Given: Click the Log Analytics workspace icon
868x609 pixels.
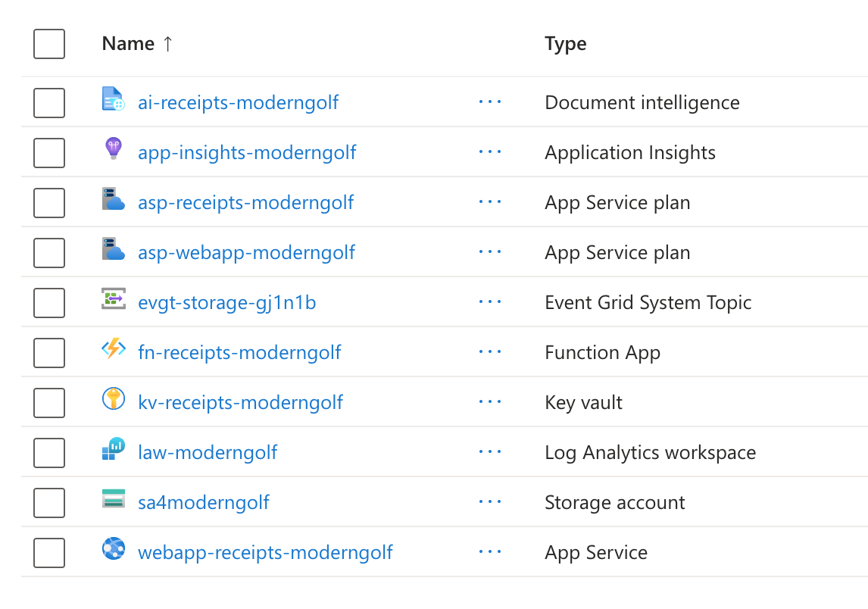Looking at the screenshot, I should tap(113, 449).
